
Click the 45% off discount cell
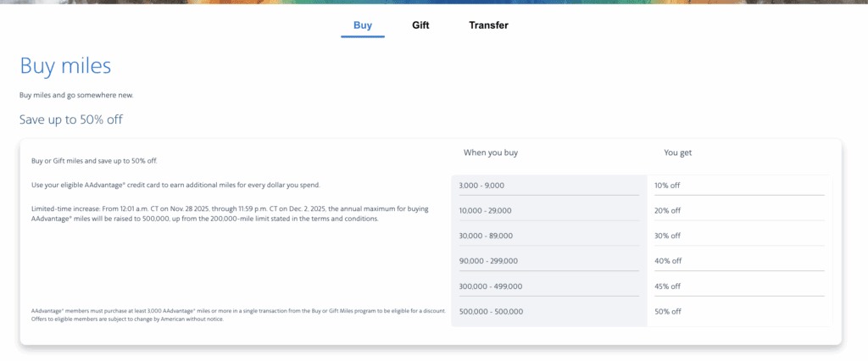click(668, 286)
